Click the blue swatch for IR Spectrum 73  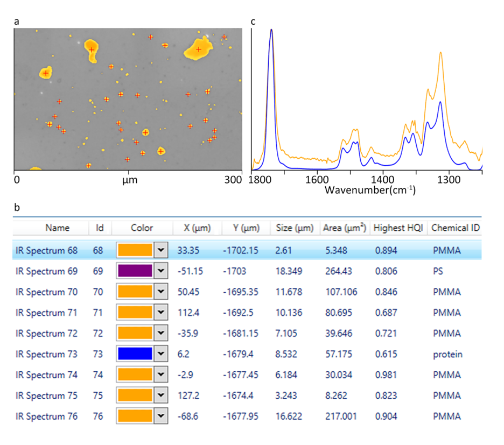[135, 354]
